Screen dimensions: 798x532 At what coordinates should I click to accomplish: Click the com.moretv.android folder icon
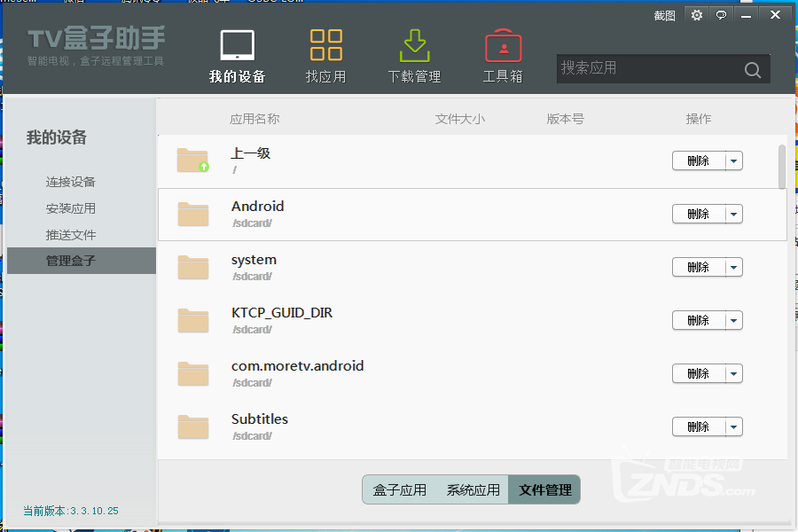[x=193, y=373]
